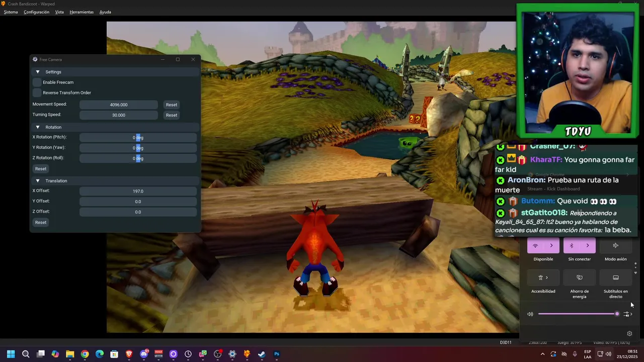
Task: Click Reset under Translation section
Action: tap(41, 222)
